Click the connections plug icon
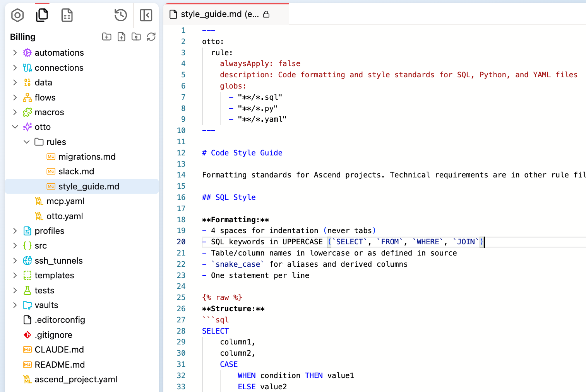Image resolution: width=586 pixels, height=392 pixels. pyautogui.click(x=27, y=68)
